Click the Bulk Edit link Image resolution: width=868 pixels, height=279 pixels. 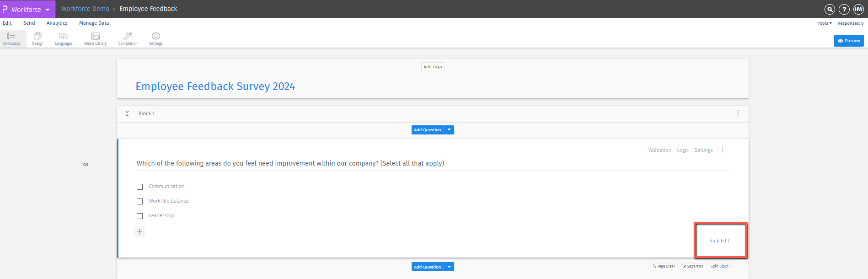tap(719, 241)
